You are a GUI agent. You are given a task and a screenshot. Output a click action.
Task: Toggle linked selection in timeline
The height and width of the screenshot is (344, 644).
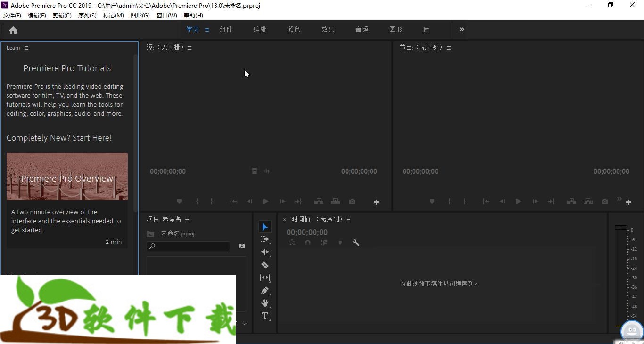coord(324,243)
